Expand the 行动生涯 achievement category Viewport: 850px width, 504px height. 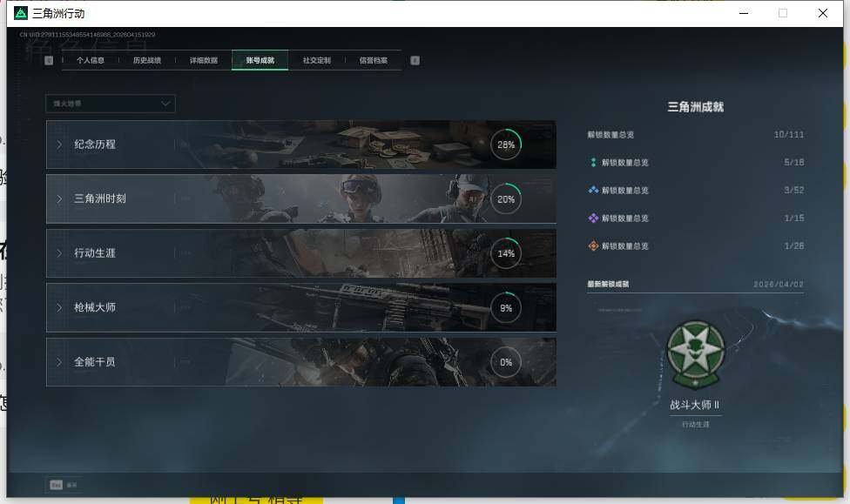300,253
